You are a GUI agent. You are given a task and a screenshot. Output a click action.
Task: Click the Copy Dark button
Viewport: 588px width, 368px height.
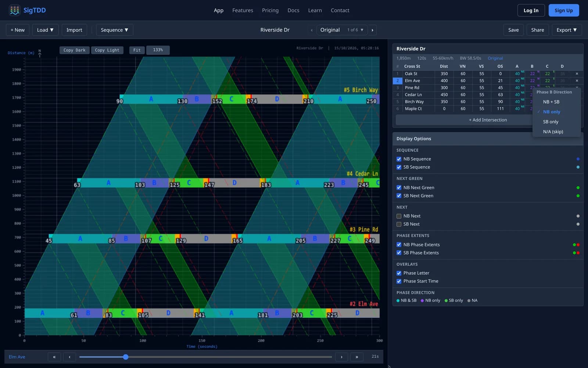[74, 50]
